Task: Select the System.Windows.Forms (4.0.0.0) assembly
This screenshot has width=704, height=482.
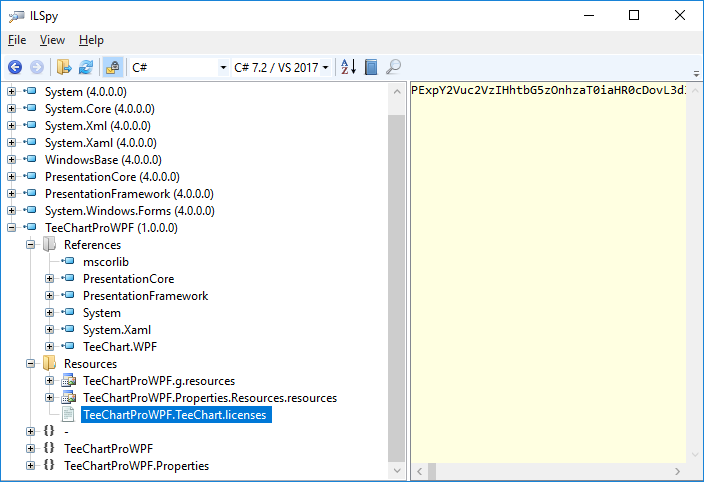Action: 130,211
